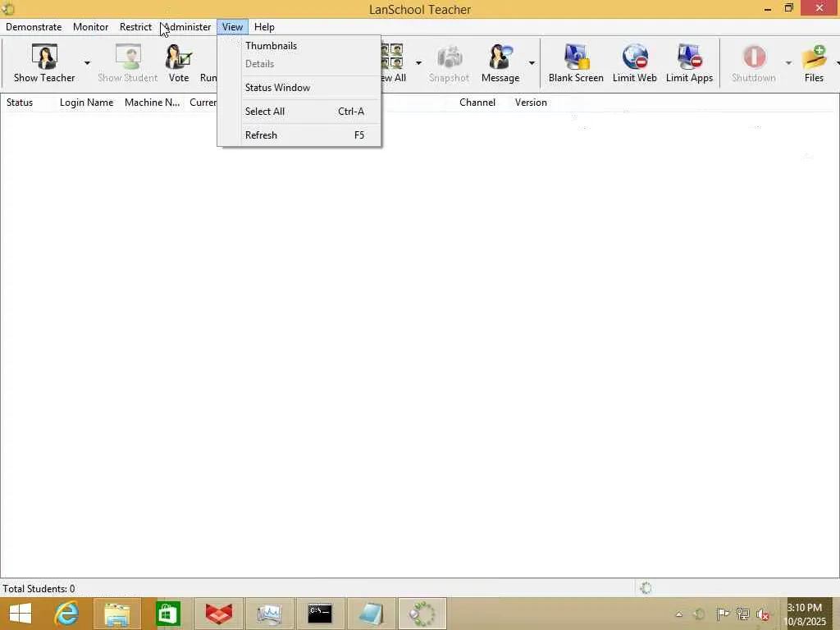Choose Select All in View menu
This screenshot has height=630, width=840.
tap(299, 112)
